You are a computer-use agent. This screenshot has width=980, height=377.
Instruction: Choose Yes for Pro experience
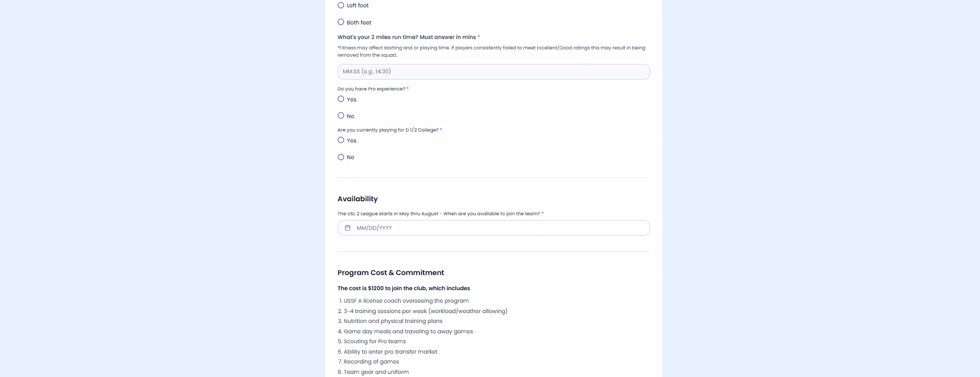(x=341, y=99)
